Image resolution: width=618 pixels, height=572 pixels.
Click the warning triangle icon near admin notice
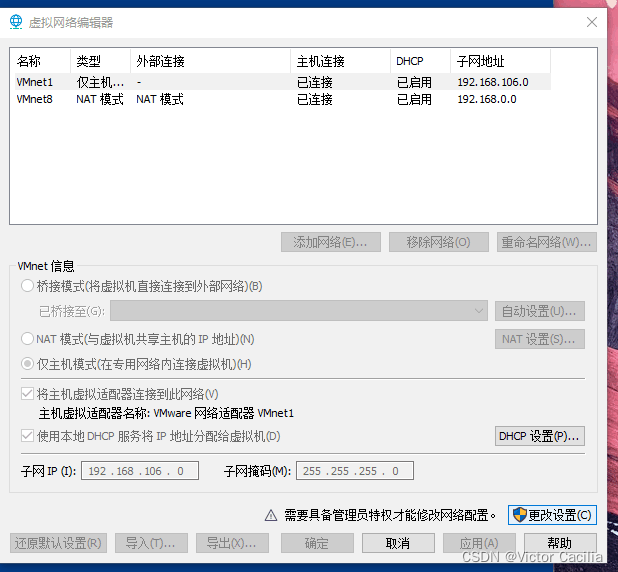coord(271,515)
